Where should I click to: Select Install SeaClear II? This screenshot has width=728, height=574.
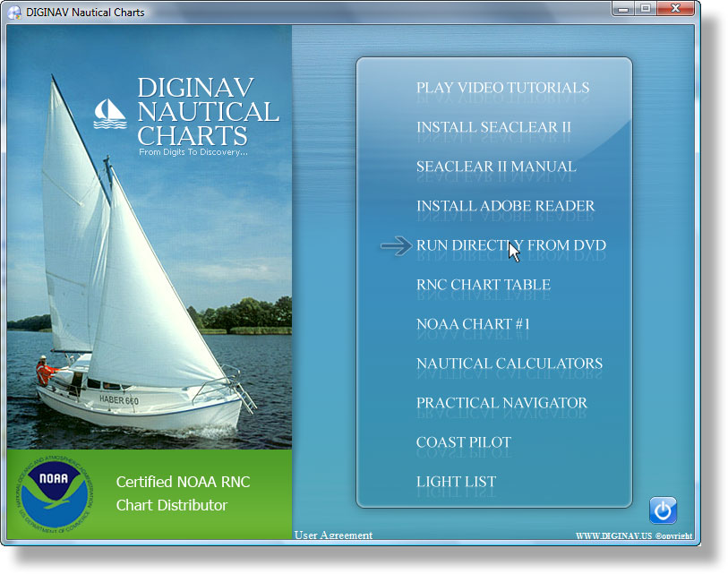pos(493,127)
